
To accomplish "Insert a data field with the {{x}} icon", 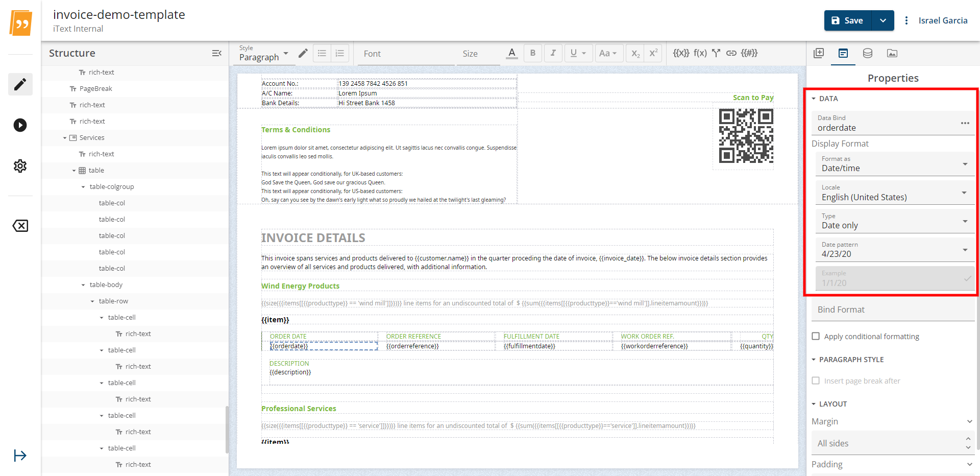I will 681,53.
